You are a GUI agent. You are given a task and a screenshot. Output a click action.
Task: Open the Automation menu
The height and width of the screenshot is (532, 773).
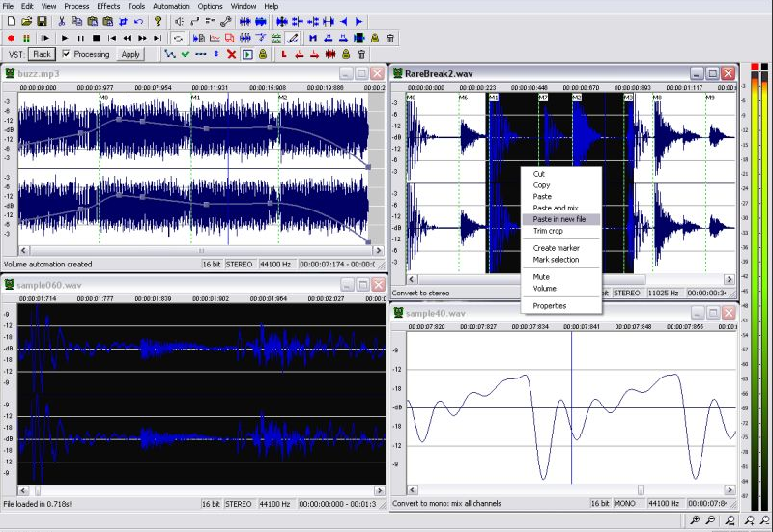click(171, 6)
